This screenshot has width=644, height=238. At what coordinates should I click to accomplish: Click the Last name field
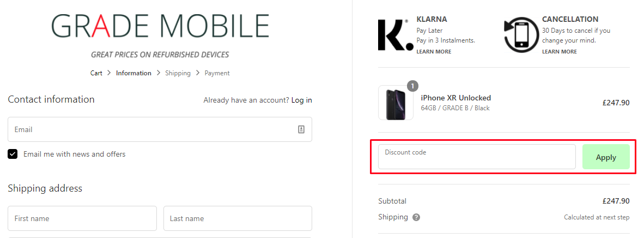(238, 218)
